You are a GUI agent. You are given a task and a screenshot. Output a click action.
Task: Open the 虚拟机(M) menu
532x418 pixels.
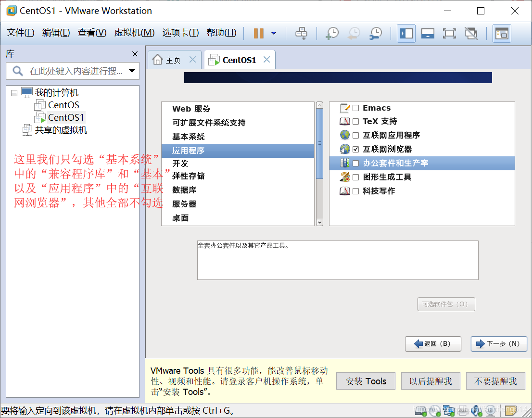[x=134, y=33]
